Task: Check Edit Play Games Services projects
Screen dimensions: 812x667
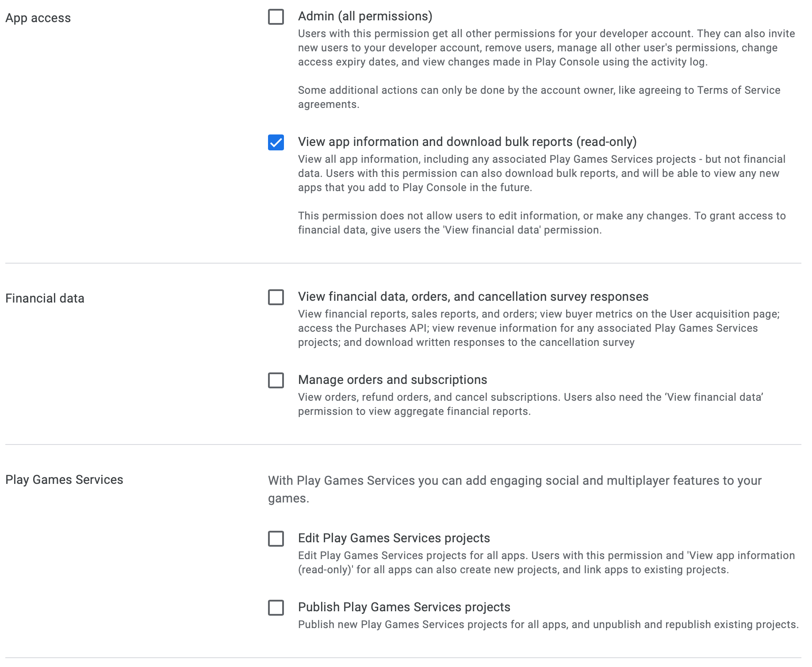Action: point(276,539)
